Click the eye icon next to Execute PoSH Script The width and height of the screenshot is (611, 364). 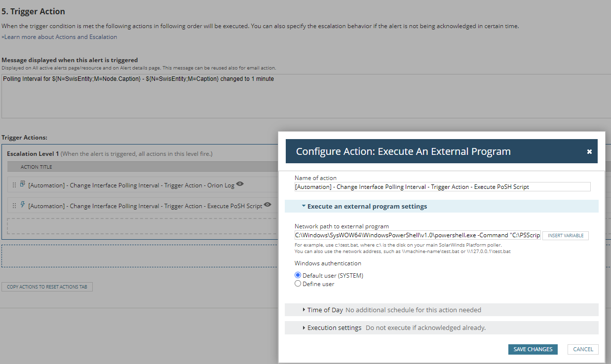267,205
